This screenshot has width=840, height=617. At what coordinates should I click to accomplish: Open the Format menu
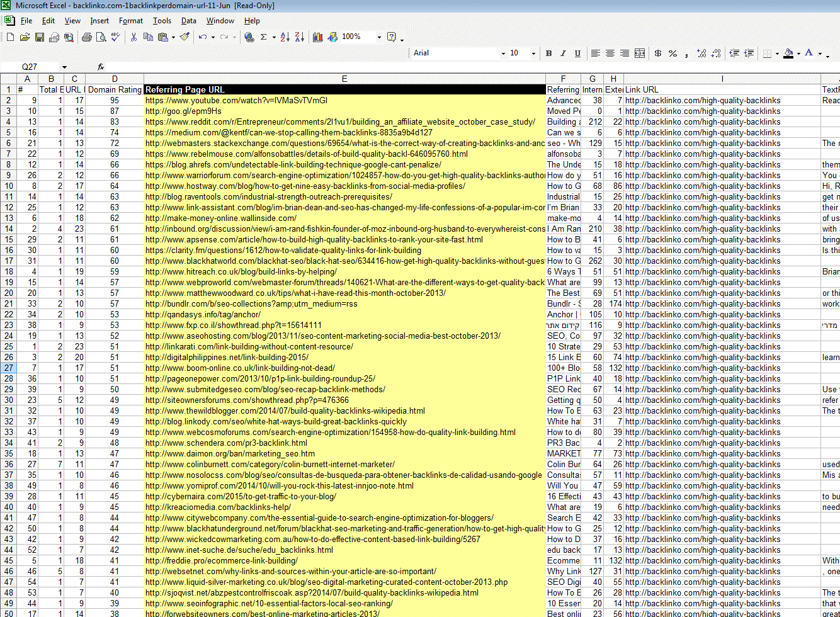coord(131,21)
